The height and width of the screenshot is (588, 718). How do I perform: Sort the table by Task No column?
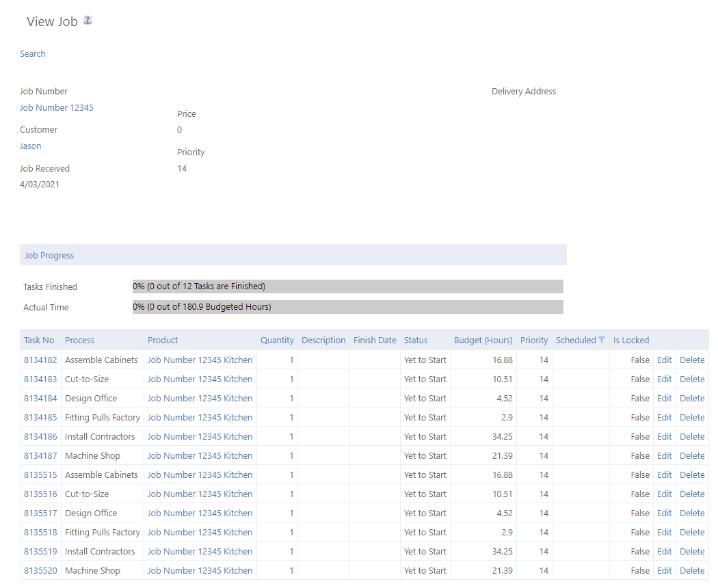[x=39, y=340]
